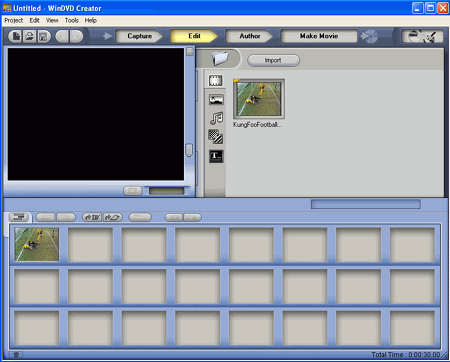
Task: Open the transition effects library icon
Action: click(216, 137)
